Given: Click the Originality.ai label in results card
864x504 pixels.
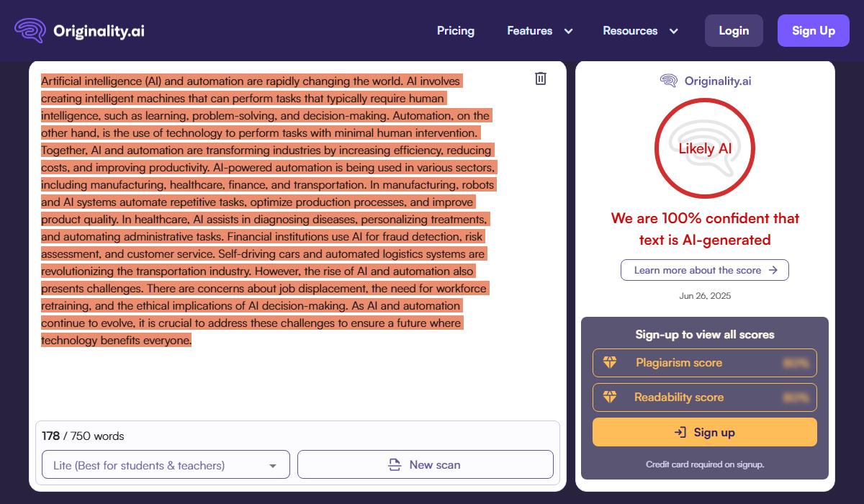Looking at the screenshot, I should point(718,81).
